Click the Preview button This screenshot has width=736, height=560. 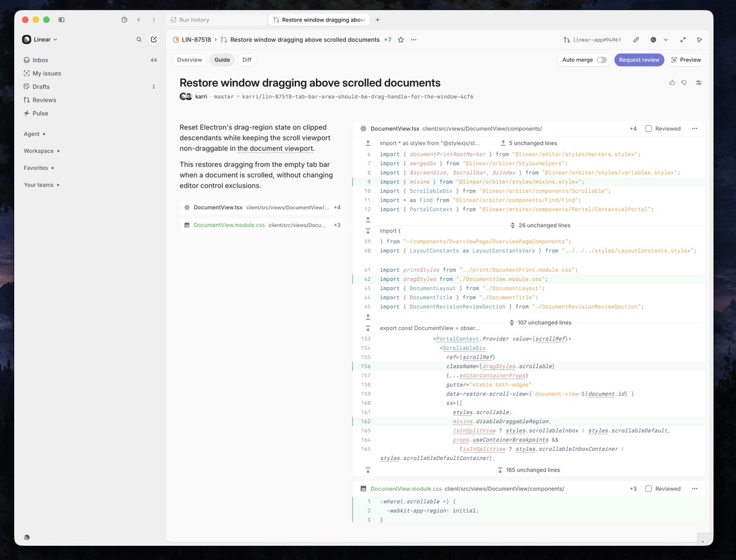click(686, 60)
